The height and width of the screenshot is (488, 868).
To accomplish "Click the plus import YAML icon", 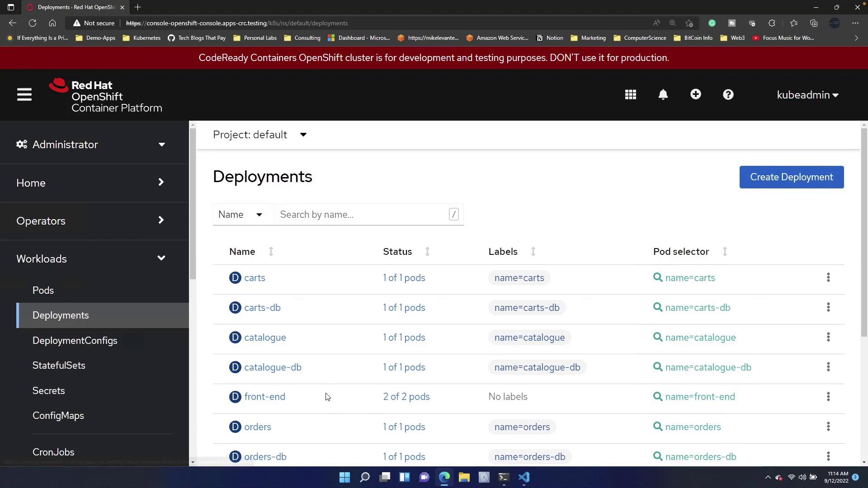I will pyautogui.click(x=696, y=94).
